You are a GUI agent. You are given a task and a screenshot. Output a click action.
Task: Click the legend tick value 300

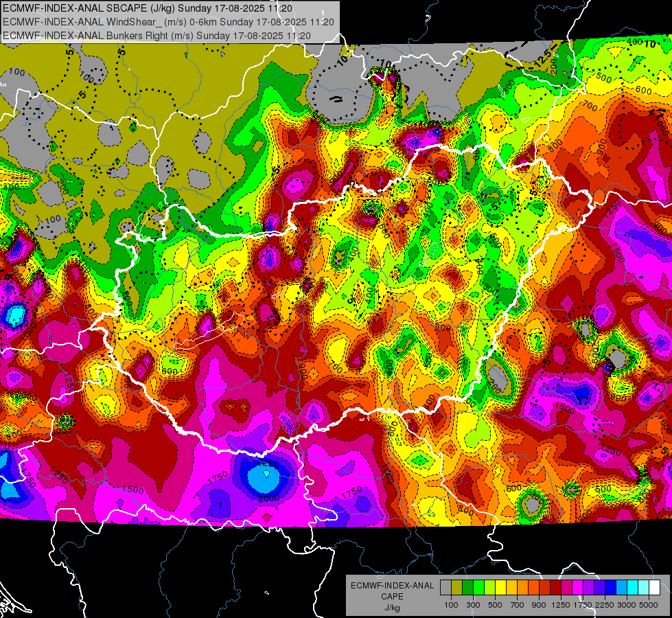click(x=473, y=605)
